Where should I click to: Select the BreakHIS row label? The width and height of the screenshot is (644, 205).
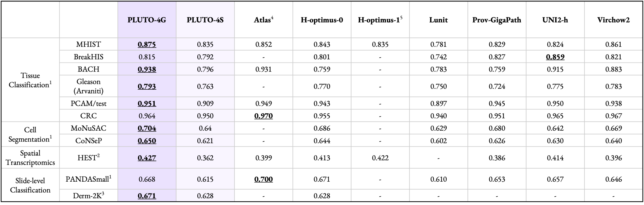click(88, 57)
